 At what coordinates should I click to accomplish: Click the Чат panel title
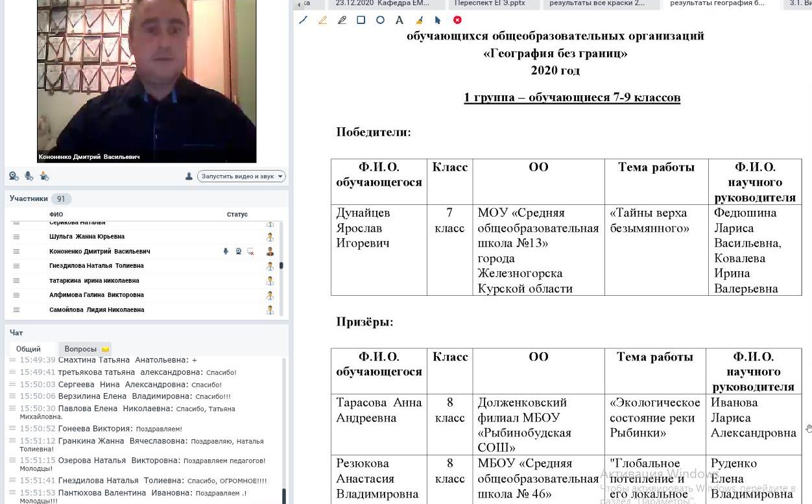click(16, 332)
